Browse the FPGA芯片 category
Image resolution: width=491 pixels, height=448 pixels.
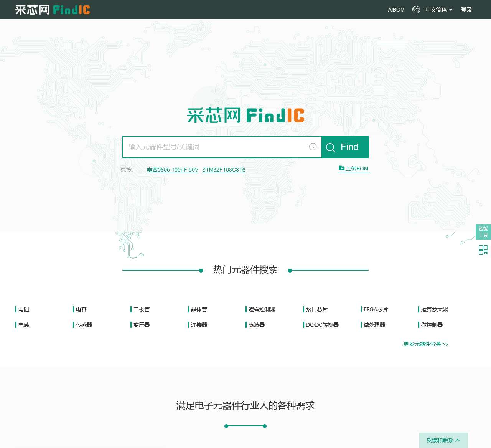pyautogui.click(x=375, y=309)
